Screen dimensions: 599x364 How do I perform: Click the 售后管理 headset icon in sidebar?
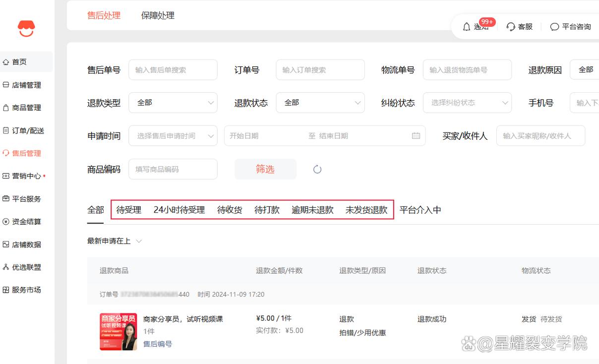coord(6,153)
